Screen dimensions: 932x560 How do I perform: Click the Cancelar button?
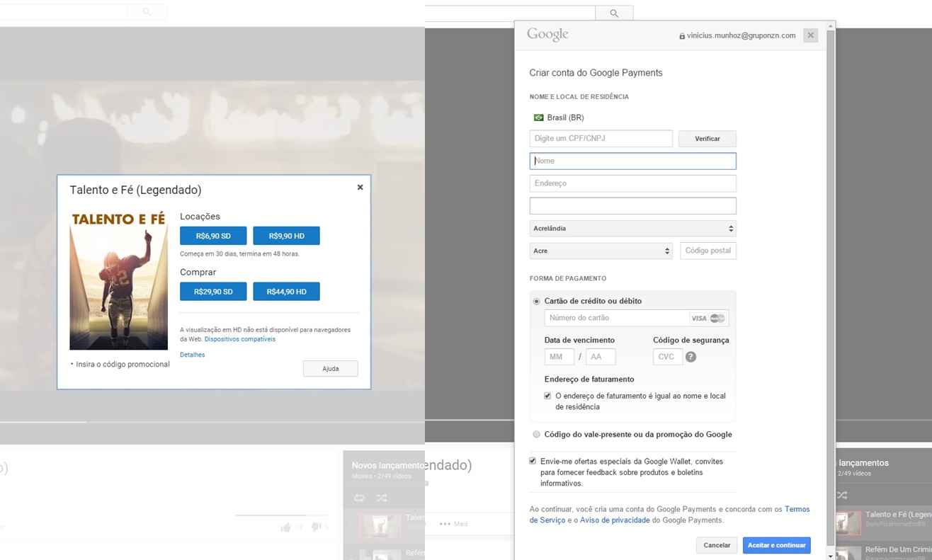[717, 545]
